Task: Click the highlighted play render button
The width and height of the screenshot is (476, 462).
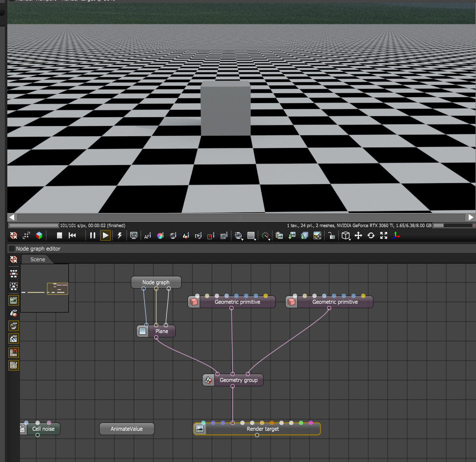Action: [x=105, y=235]
